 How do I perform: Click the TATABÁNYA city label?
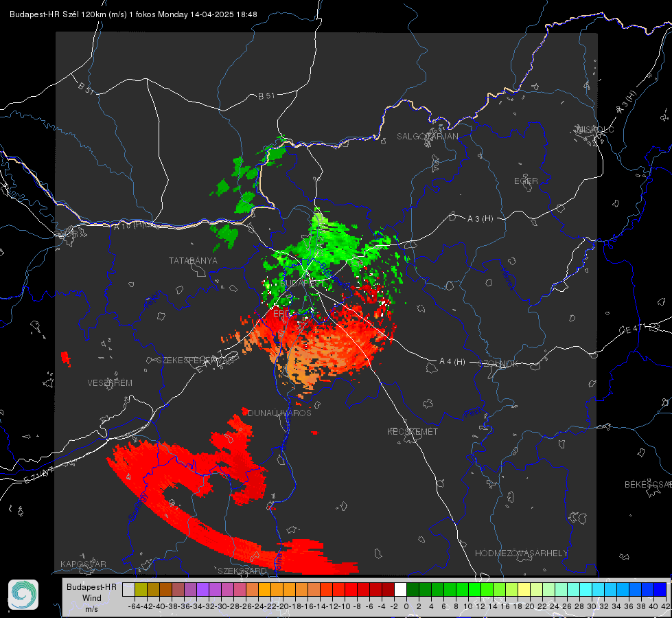point(193,260)
